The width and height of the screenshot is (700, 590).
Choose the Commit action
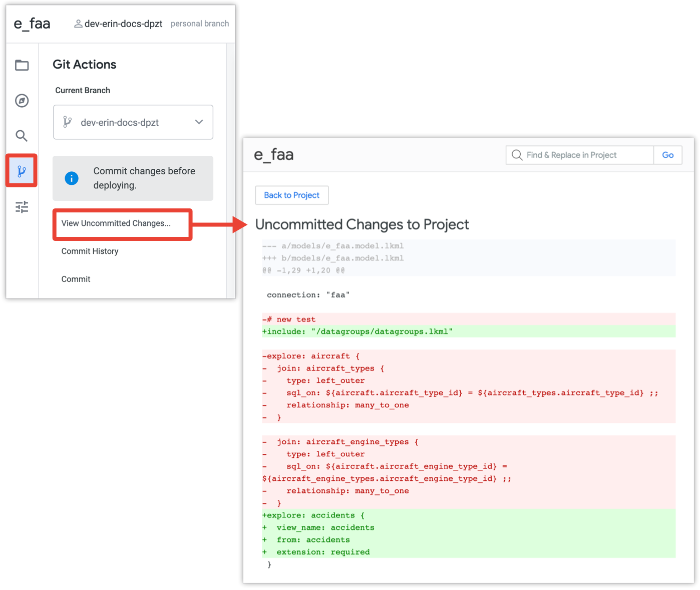tap(76, 279)
